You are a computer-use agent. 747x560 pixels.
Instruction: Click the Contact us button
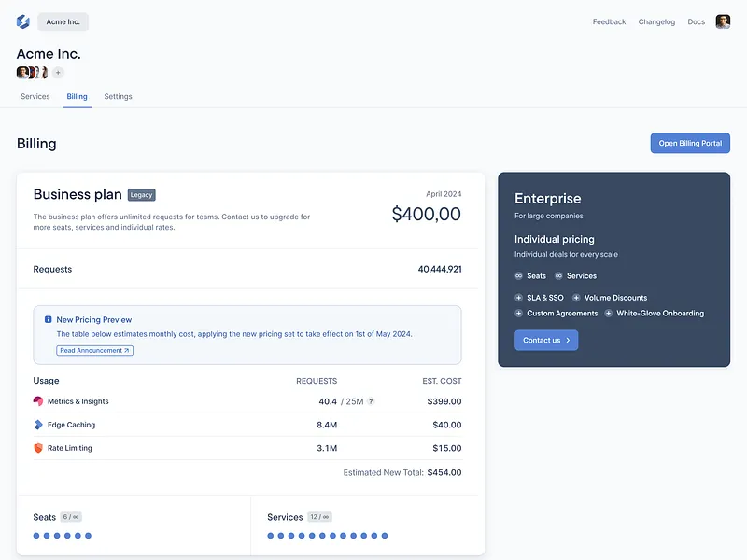coord(546,341)
